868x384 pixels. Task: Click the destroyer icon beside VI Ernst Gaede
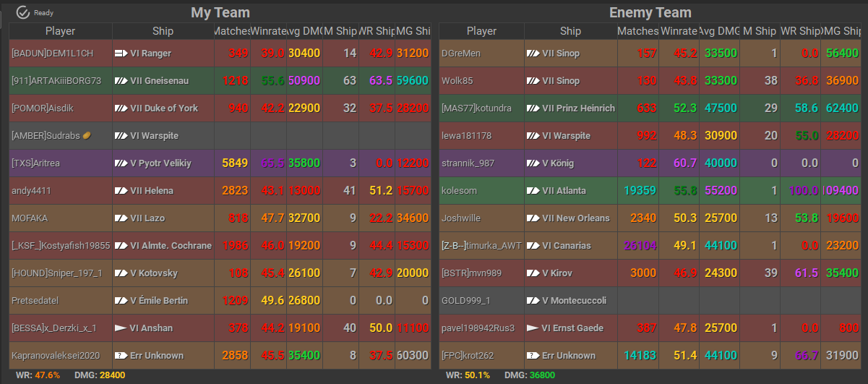click(533, 328)
